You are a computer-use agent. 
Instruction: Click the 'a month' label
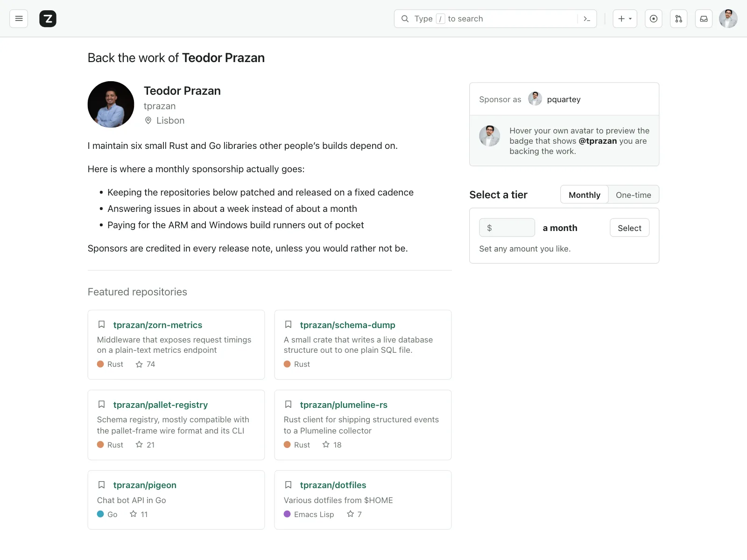click(x=560, y=228)
